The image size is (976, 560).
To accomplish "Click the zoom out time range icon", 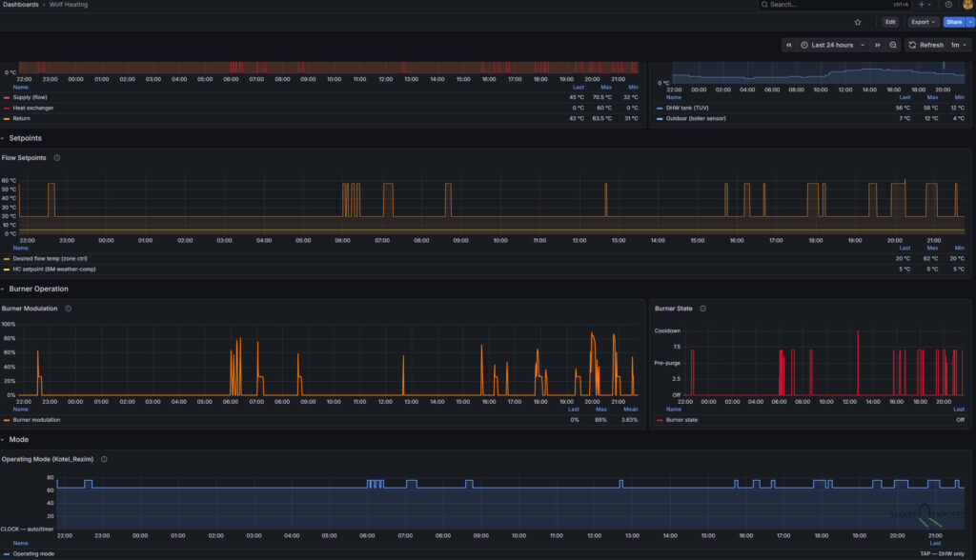I will (893, 45).
